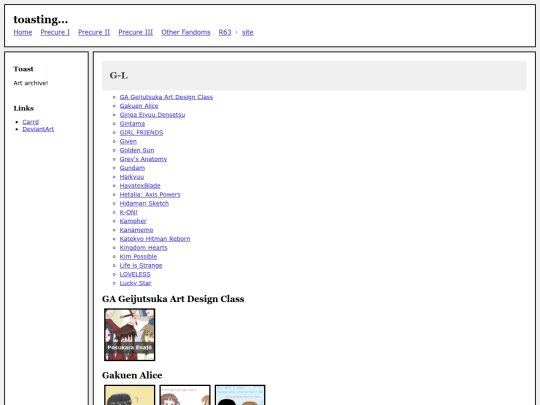Viewport: 540px width, 405px height.
Task: Jump to Kanamemo section
Action: coord(136,230)
